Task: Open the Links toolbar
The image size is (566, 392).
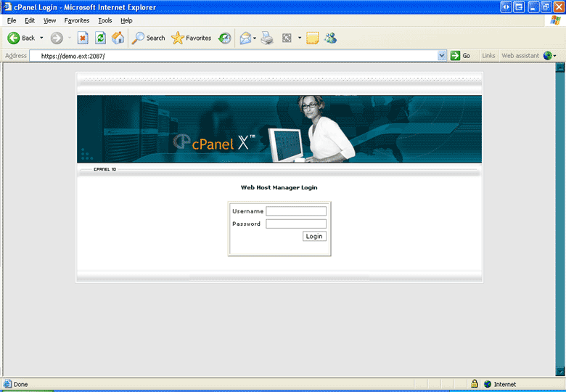Action: 488,56
